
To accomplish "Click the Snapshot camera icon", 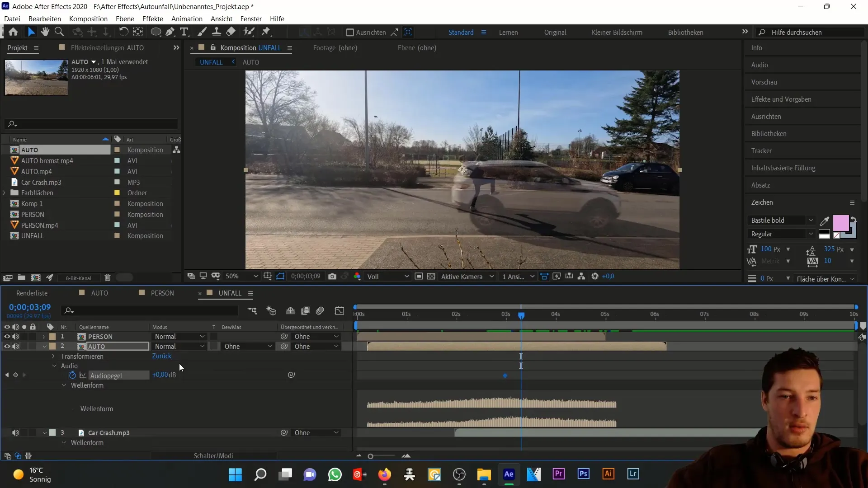I will (332, 277).
